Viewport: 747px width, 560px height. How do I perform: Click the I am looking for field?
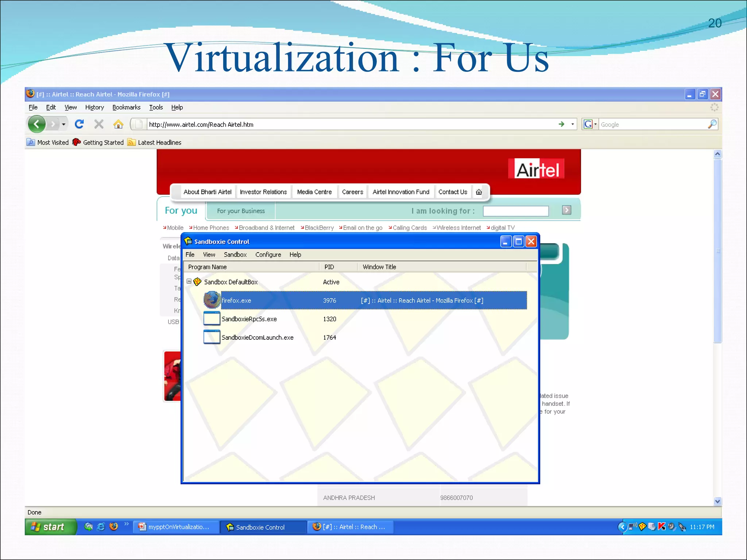click(515, 211)
